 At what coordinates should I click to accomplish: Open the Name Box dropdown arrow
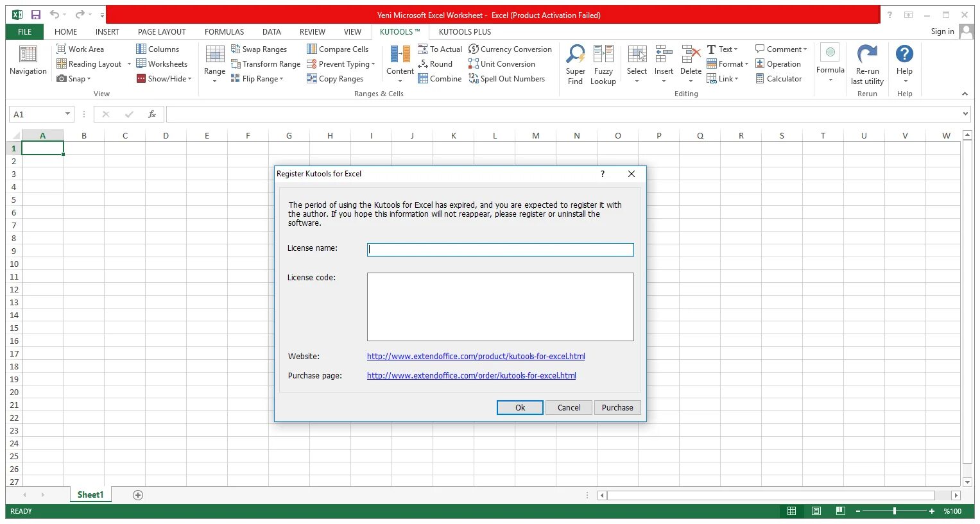click(67, 114)
